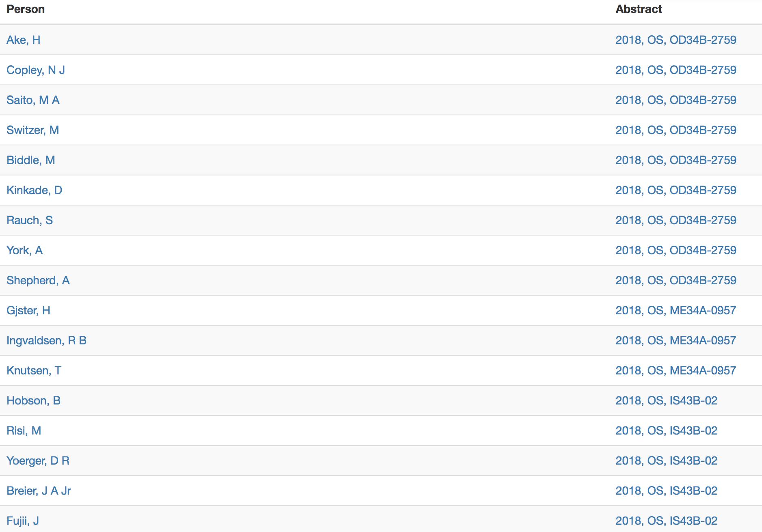Open Biddle, M author entry
The height and width of the screenshot is (532, 762).
point(30,160)
